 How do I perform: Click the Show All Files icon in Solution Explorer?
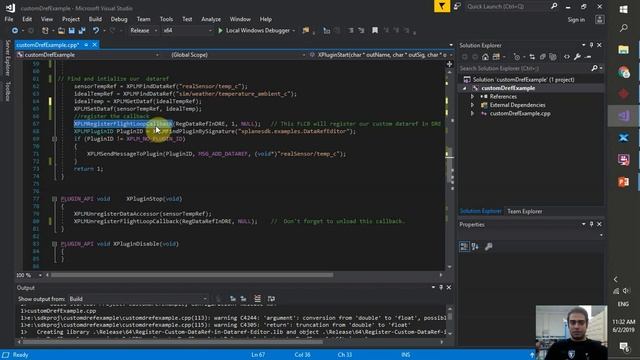[553, 57]
